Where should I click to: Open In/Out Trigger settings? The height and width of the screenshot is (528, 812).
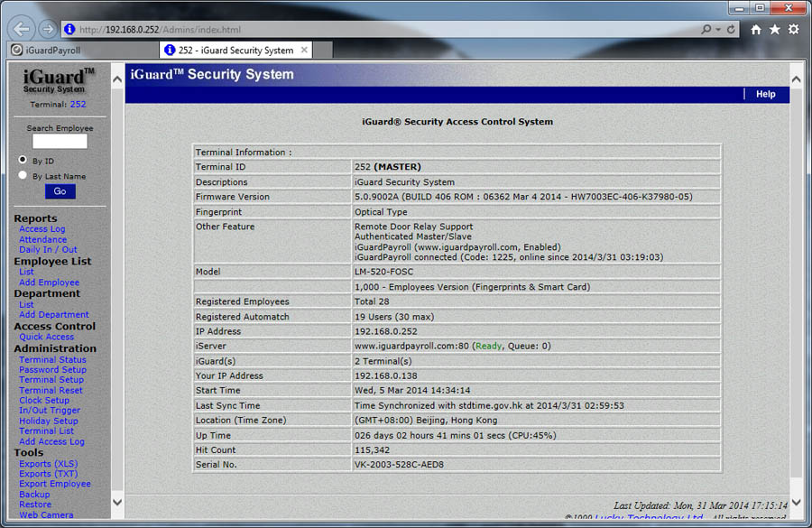point(50,410)
